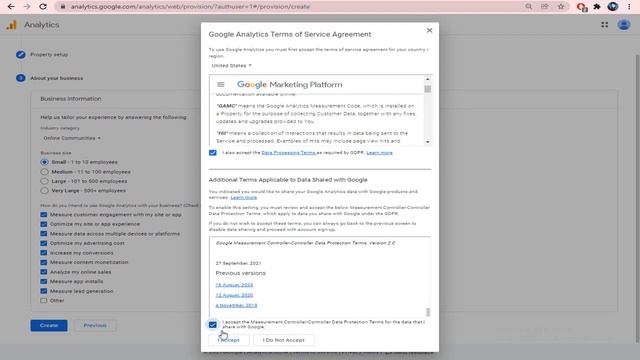The image size is (640, 360).
Task: Select Large 101 to 500 employees radio
Action: [x=44, y=181]
